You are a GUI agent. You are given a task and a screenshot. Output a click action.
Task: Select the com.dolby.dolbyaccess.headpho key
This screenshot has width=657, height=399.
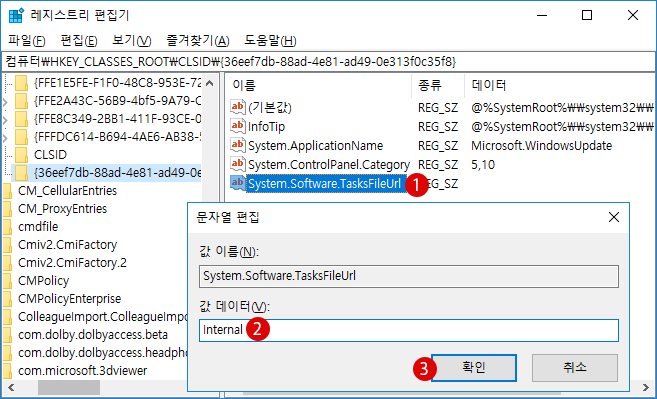coord(102,353)
